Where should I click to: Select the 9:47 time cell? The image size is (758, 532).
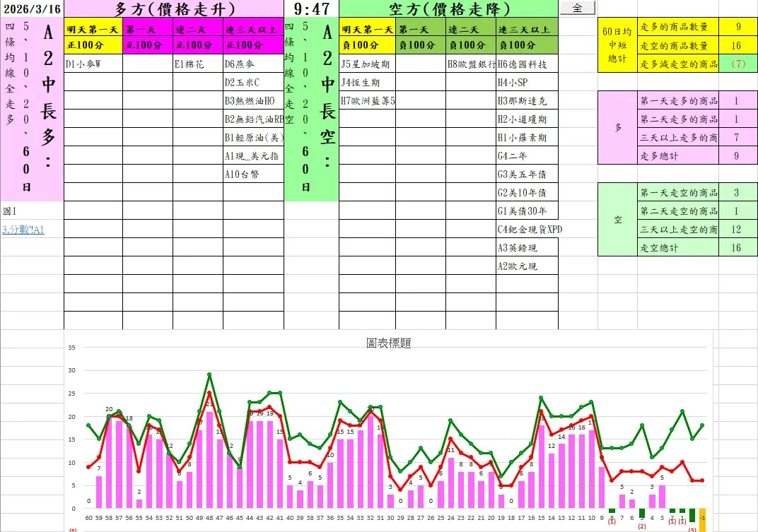pyautogui.click(x=311, y=8)
